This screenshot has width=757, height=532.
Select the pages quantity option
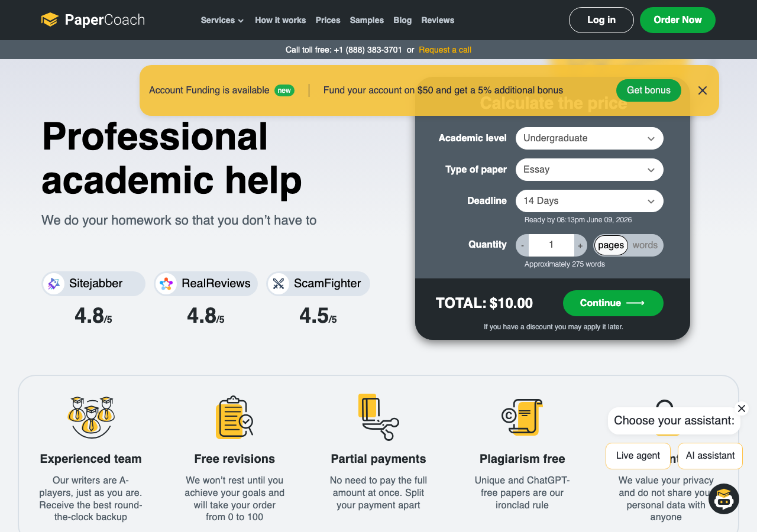[x=611, y=245]
